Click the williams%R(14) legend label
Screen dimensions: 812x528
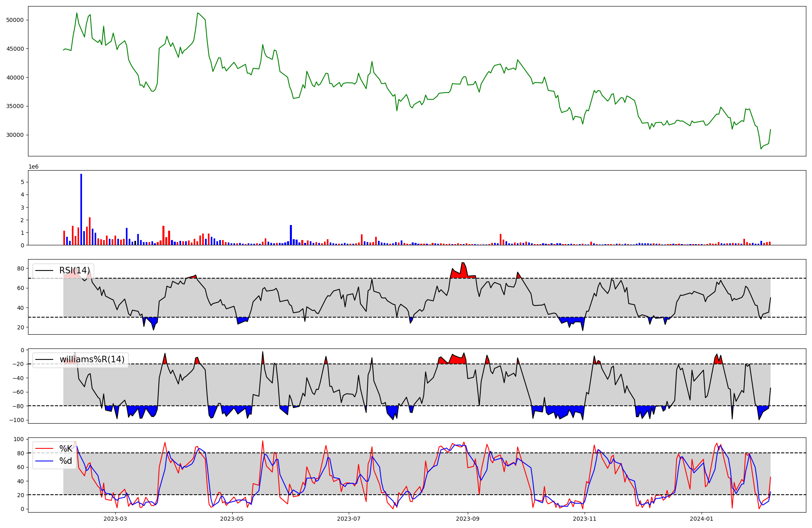click(92, 359)
